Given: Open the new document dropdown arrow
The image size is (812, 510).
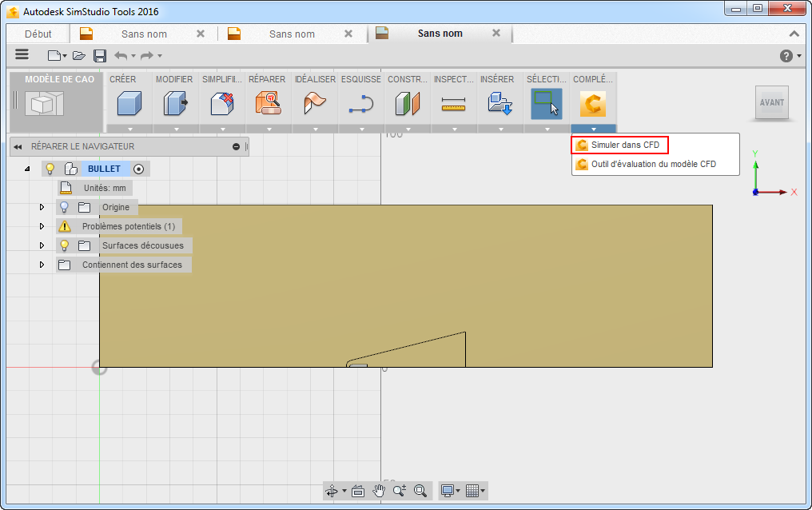Looking at the screenshot, I should pyautogui.click(x=65, y=56).
